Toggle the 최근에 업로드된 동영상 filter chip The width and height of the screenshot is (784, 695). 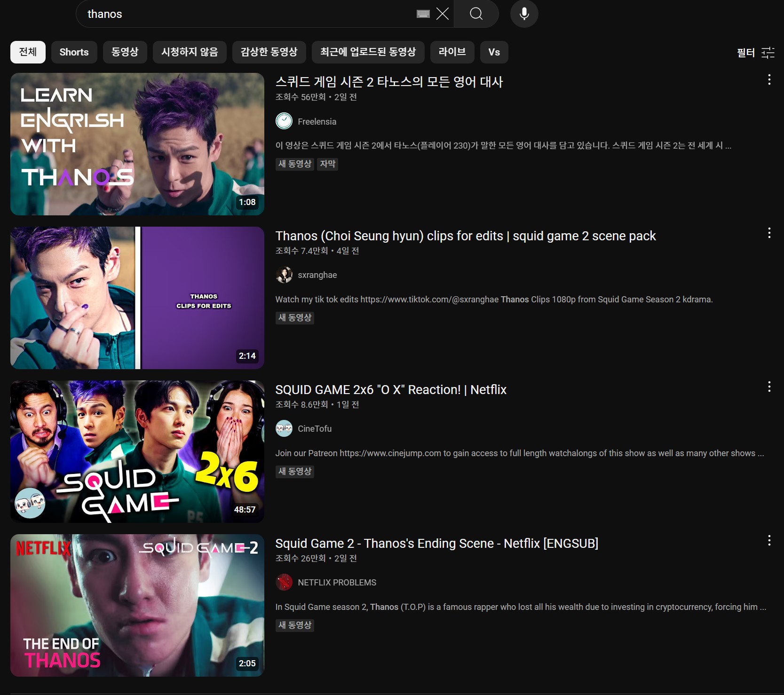pyautogui.click(x=368, y=52)
